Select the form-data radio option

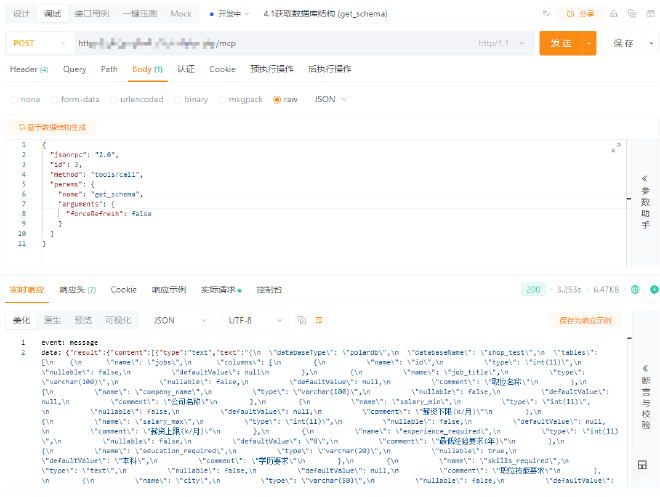pos(55,100)
